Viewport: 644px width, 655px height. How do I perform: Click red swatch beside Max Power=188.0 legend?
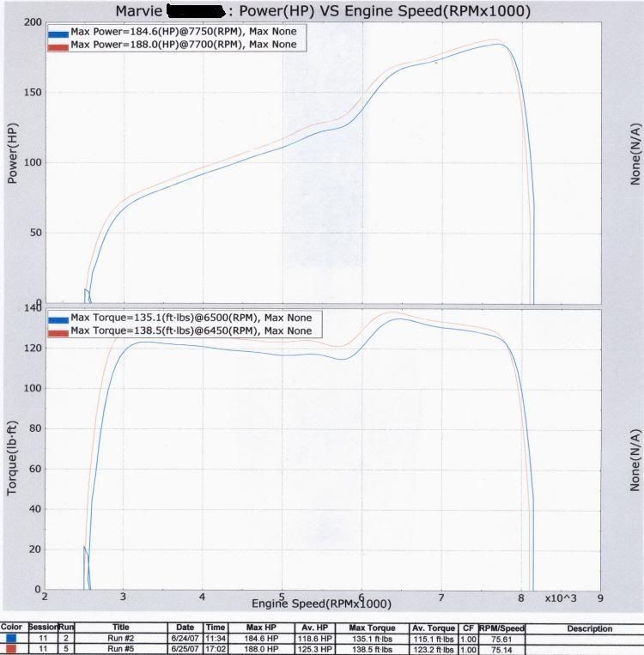tap(58, 45)
